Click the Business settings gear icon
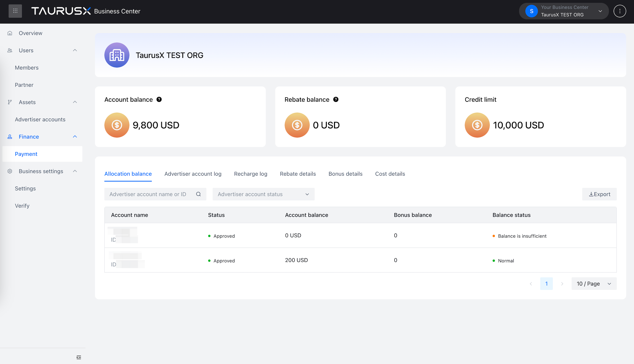634x364 pixels. [x=10, y=171]
